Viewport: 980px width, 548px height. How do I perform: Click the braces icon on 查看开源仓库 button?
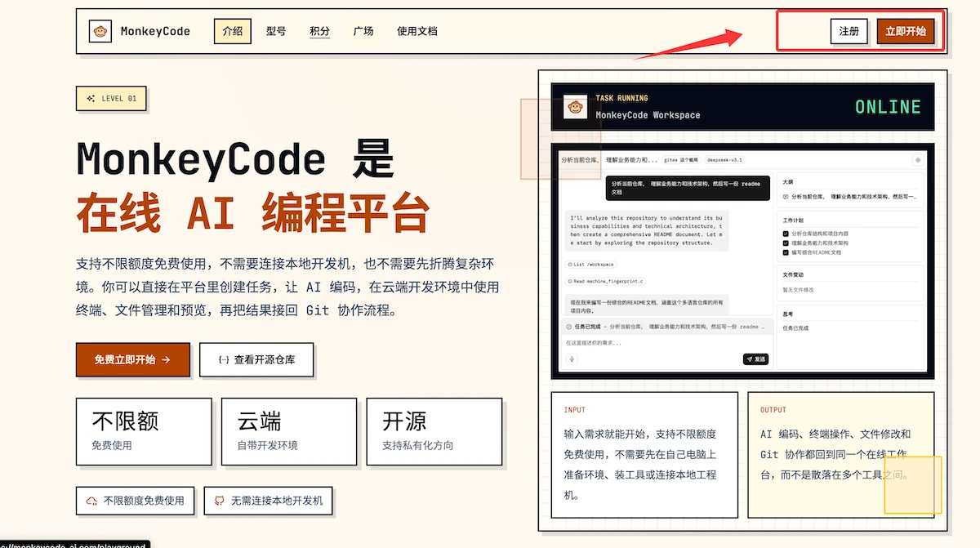coord(223,359)
